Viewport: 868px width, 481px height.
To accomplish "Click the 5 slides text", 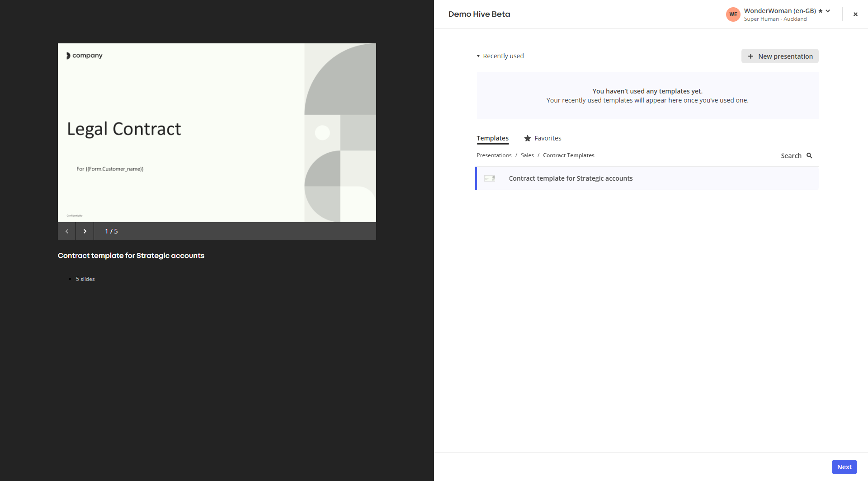I will 85,279.
